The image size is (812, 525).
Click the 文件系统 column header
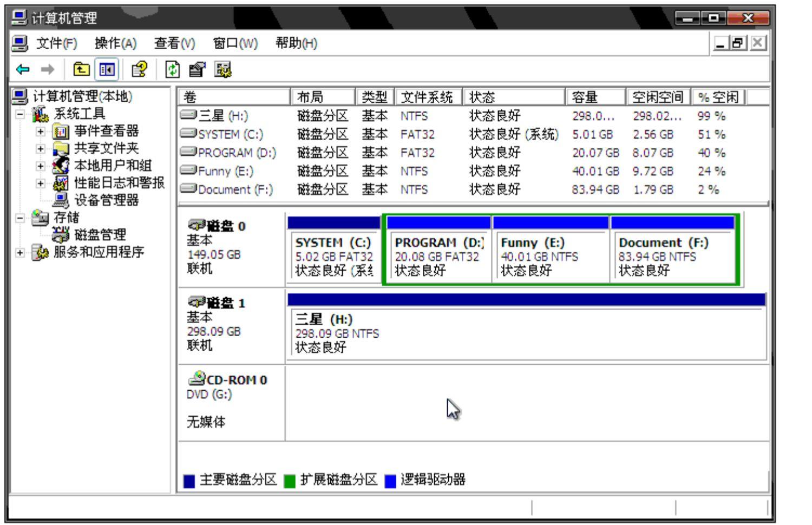coord(428,97)
